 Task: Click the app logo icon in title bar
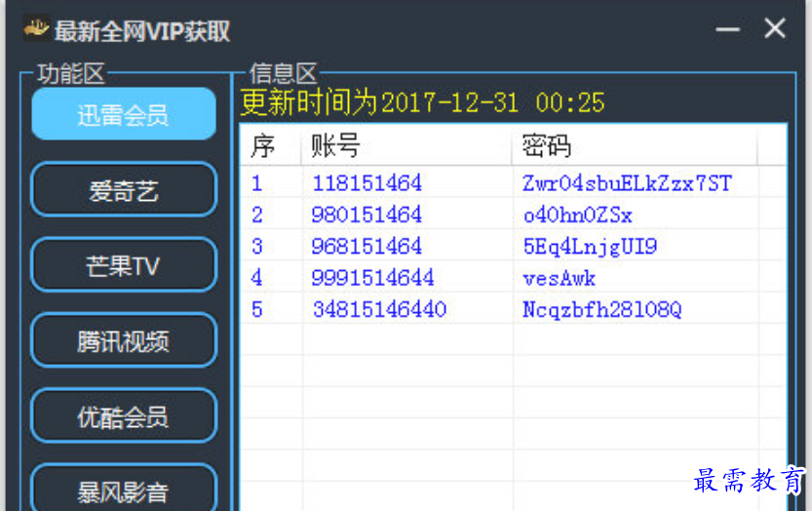click(36, 28)
